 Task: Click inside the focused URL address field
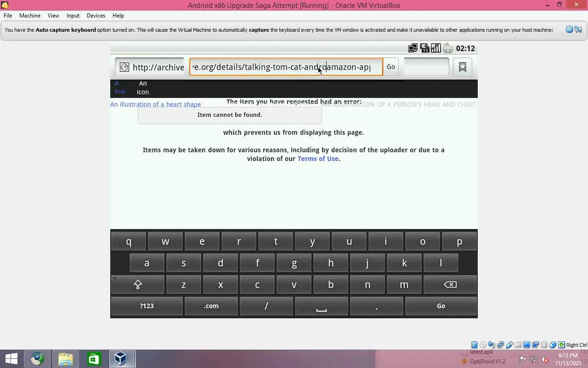(286, 67)
